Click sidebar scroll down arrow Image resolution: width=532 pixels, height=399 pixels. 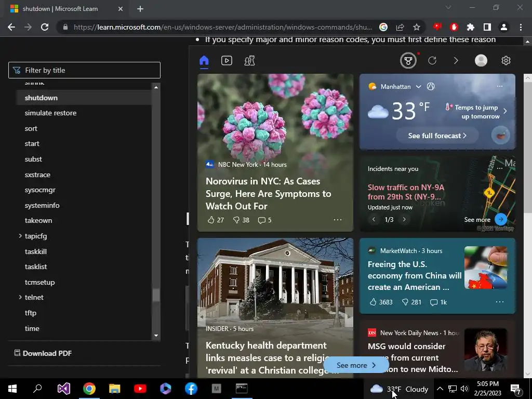156,336
